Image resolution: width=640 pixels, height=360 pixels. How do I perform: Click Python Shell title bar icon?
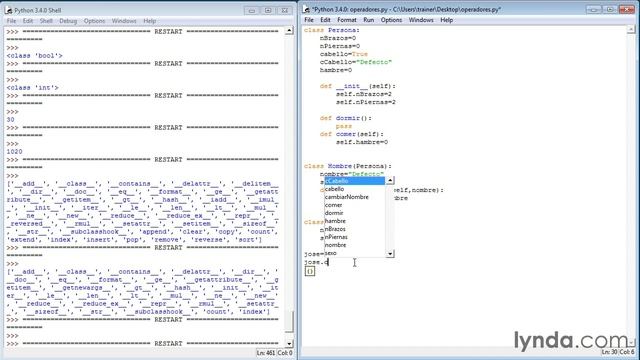[x=9, y=10]
